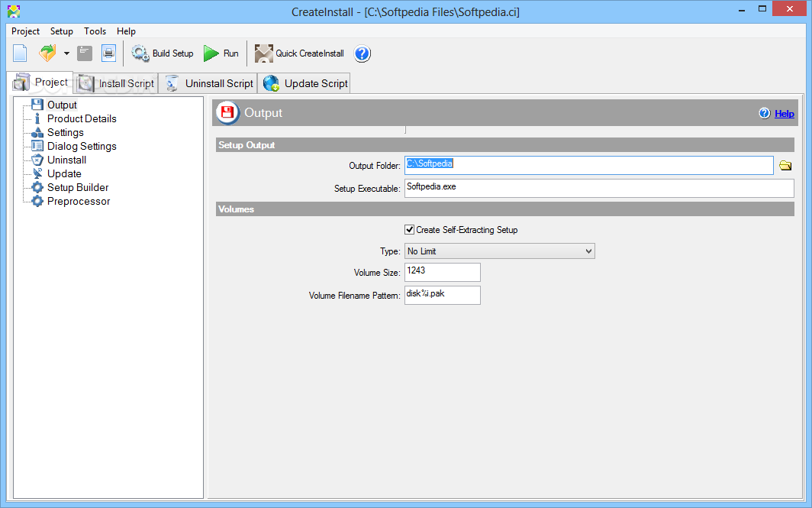Browse for output folder with folder icon

tap(785, 165)
